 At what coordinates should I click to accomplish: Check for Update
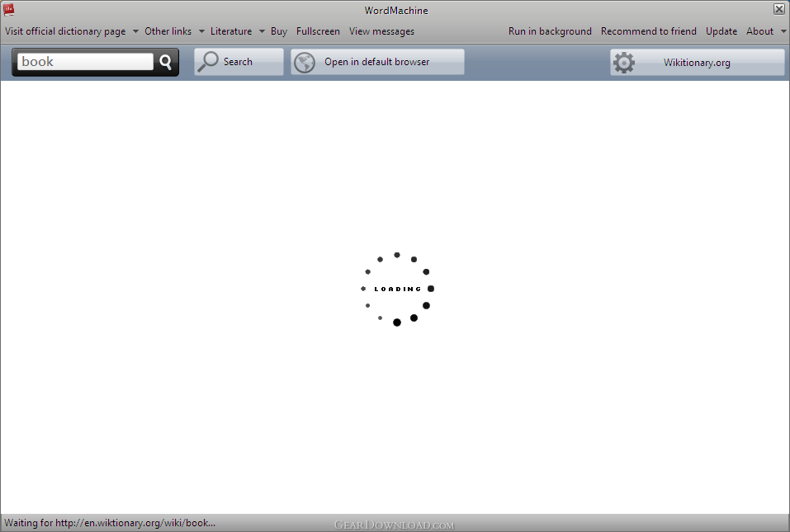coord(721,31)
